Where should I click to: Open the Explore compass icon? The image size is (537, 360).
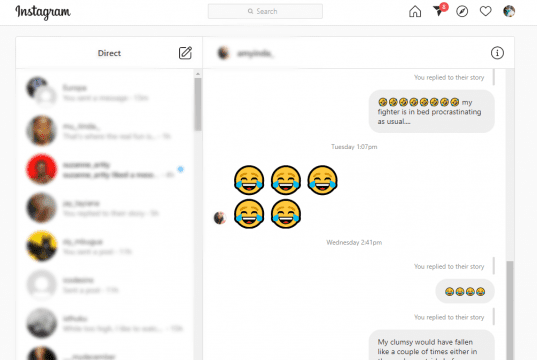coord(462,11)
